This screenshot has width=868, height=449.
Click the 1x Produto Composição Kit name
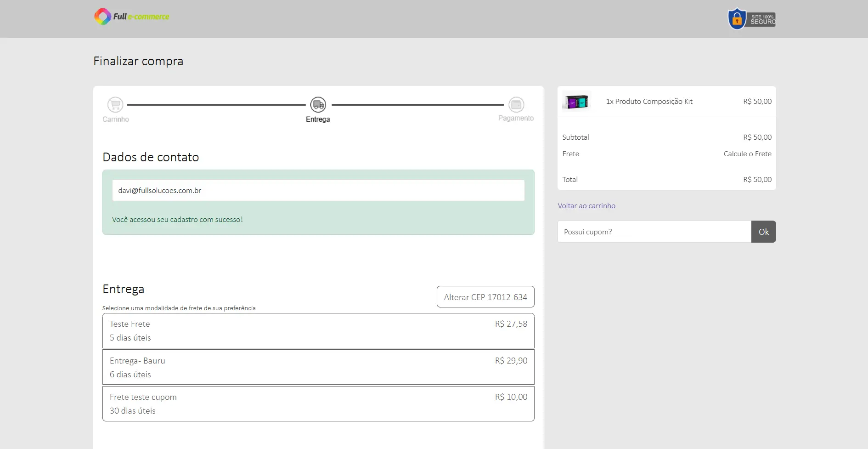click(649, 102)
